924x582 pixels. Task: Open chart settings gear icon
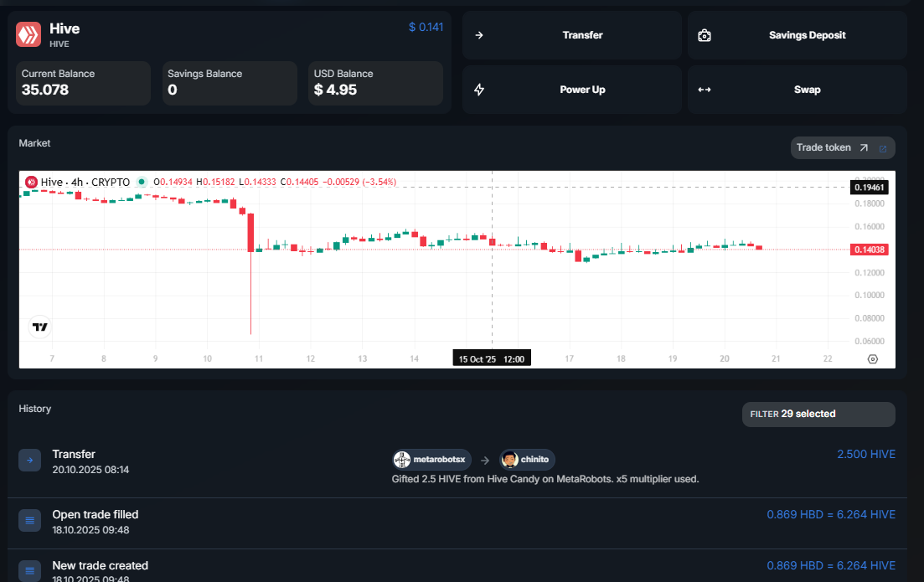(x=872, y=358)
